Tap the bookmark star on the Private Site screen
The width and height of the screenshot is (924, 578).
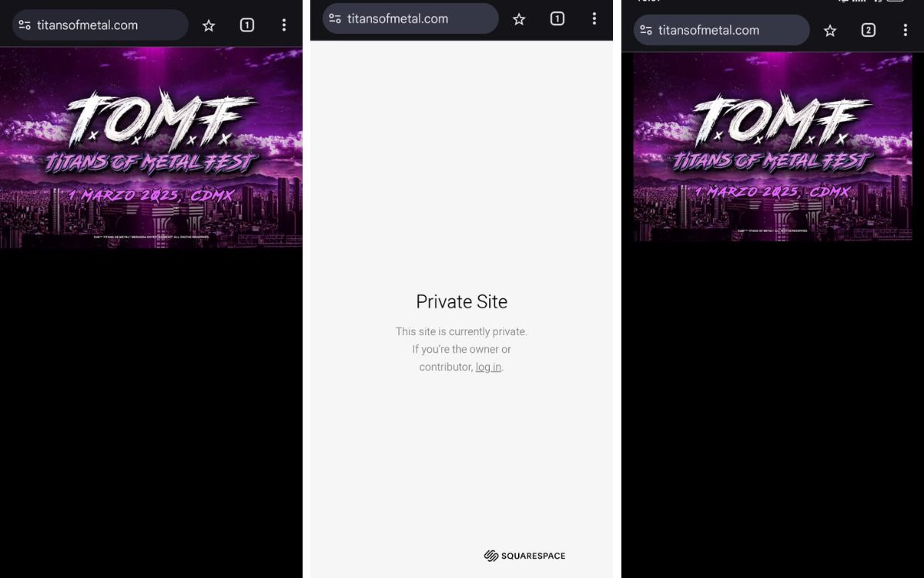click(519, 19)
